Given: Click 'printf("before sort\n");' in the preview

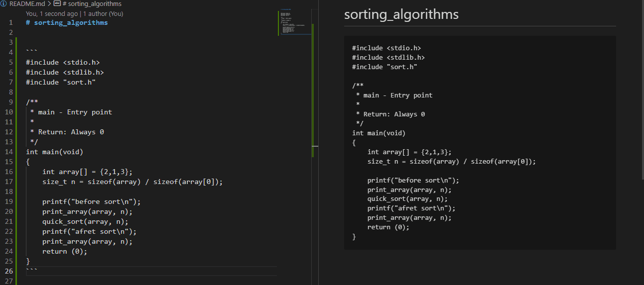Looking at the screenshot, I should (413, 180).
